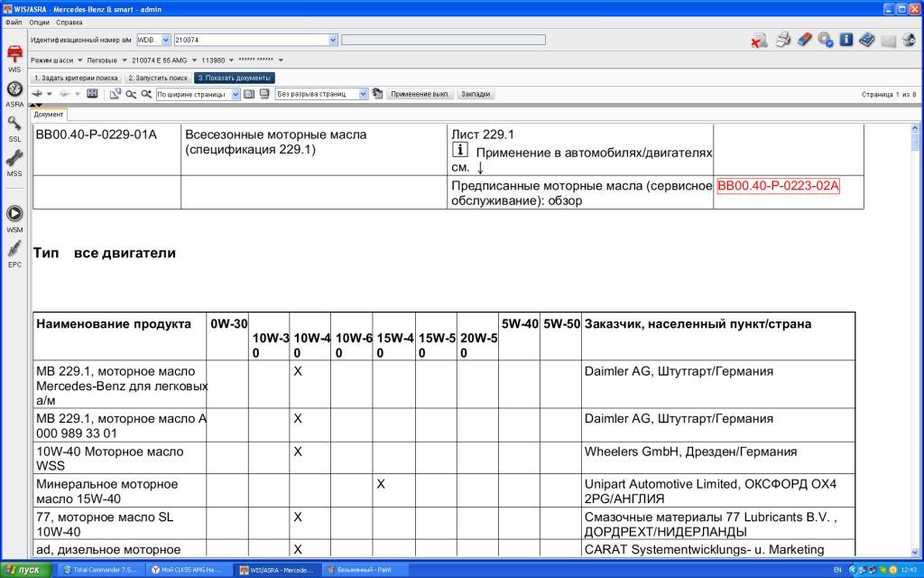Switch to Мой CLK55 AMG browser taskbar item

click(x=188, y=570)
